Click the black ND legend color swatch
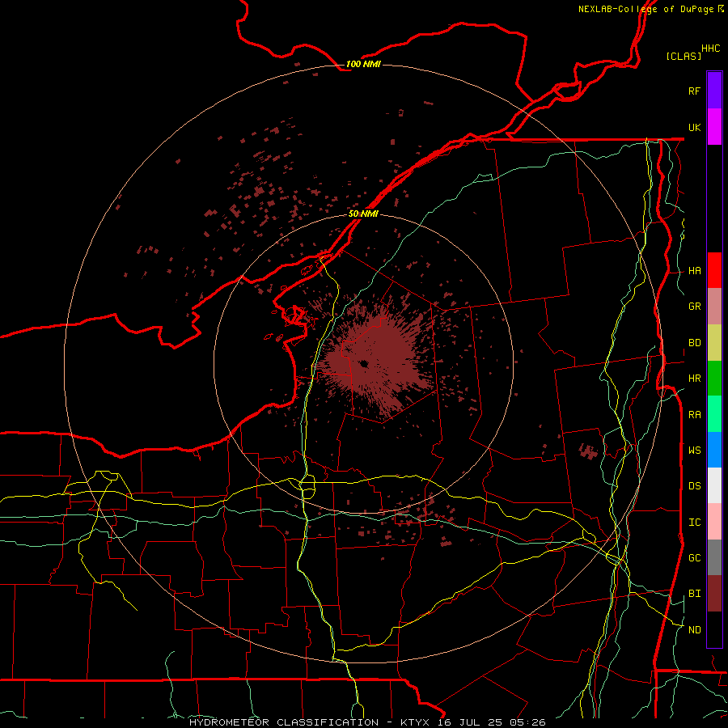Image resolution: width=728 pixels, height=728 pixels. (x=714, y=629)
